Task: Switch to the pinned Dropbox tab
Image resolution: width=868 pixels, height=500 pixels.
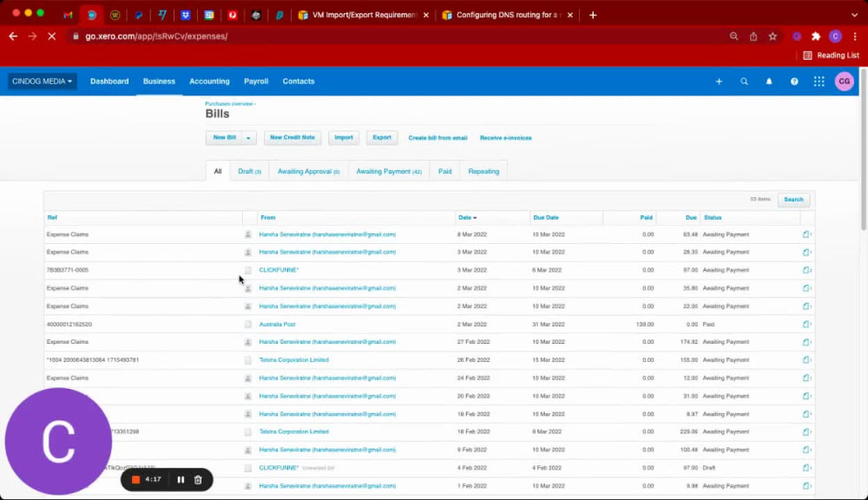Action: point(186,15)
